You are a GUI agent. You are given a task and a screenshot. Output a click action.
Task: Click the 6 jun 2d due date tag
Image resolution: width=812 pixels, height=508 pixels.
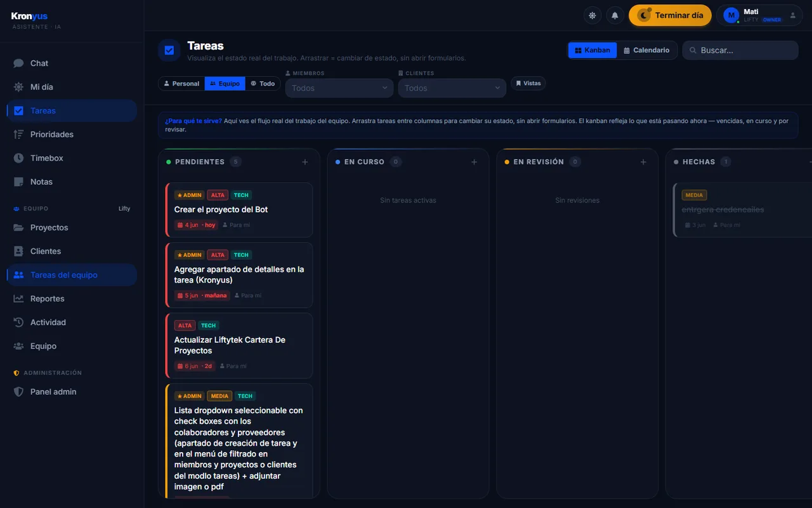point(195,366)
